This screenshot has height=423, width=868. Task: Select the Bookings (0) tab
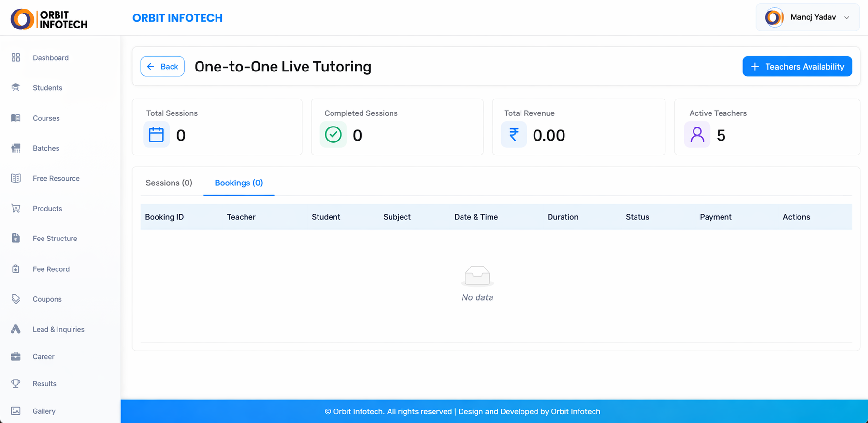pos(239,183)
